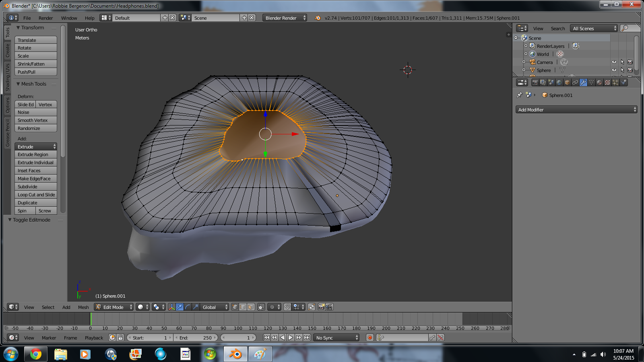Select the Modifiers wrench tab
Screen dimensions: 644x362
(583, 82)
